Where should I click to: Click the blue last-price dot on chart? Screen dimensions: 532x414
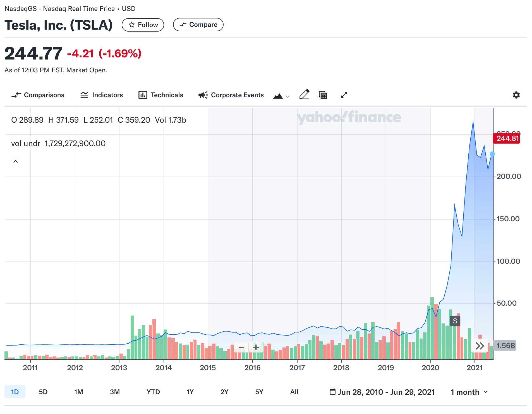[x=492, y=154]
